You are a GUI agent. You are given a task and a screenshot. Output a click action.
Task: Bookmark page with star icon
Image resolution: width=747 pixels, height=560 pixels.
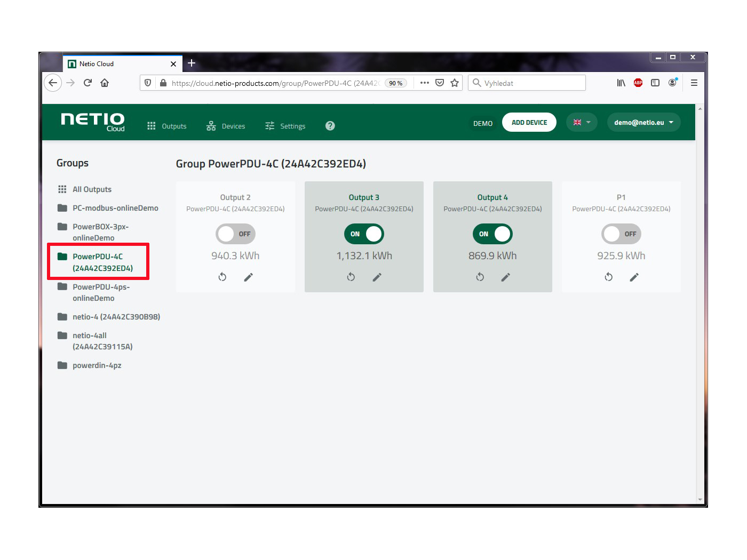(x=455, y=83)
